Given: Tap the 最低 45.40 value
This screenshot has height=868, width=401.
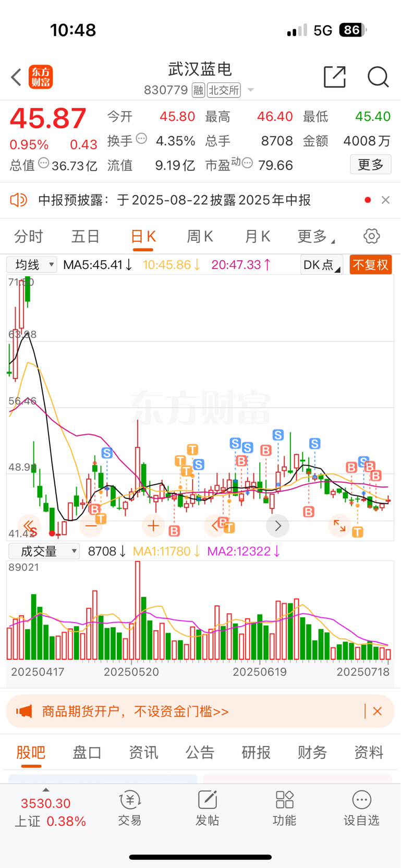Looking at the screenshot, I should point(373,116).
